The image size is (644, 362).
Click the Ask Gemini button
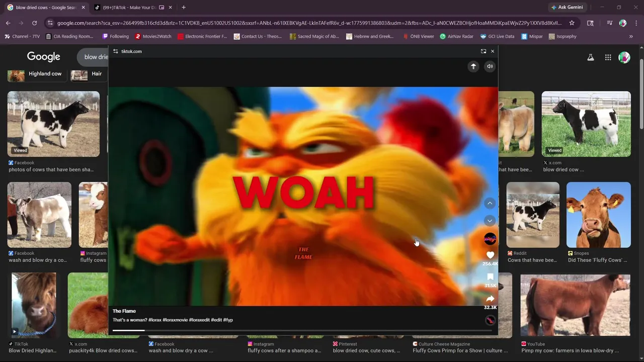pyautogui.click(x=567, y=8)
